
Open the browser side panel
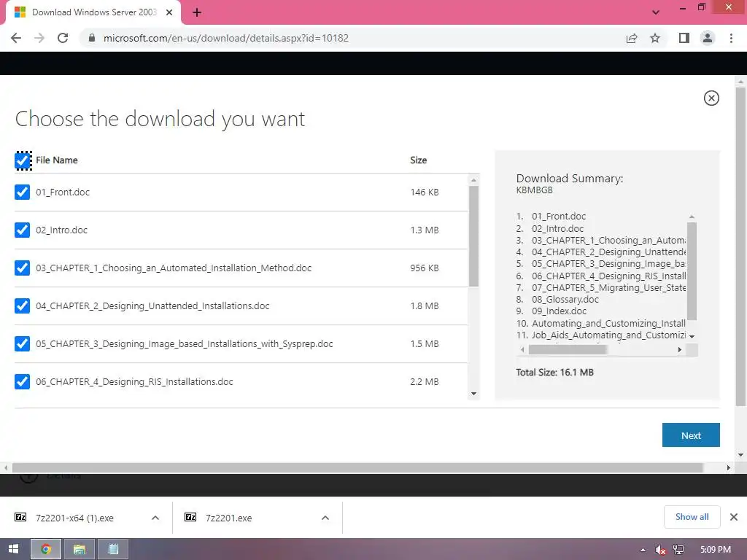point(684,38)
